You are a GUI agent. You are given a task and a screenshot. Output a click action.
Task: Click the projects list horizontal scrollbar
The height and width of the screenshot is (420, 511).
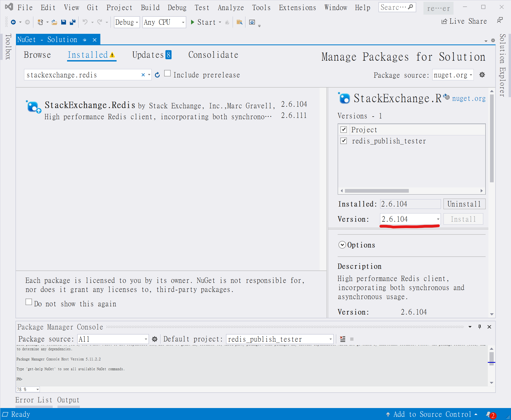click(x=377, y=191)
